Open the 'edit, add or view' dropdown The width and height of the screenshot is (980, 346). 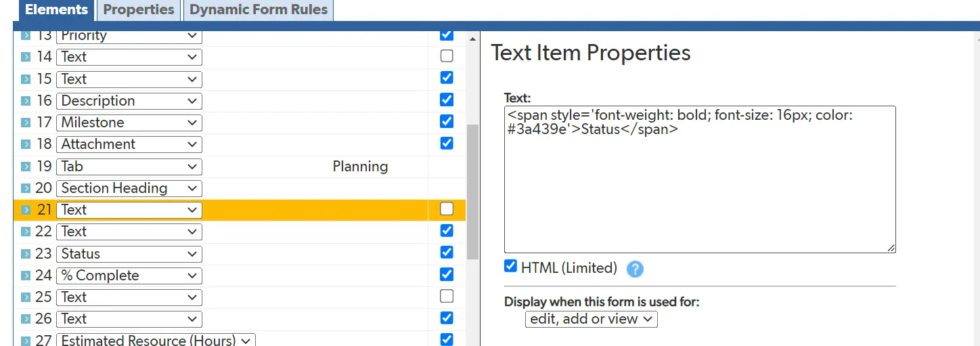click(x=592, y=319)
